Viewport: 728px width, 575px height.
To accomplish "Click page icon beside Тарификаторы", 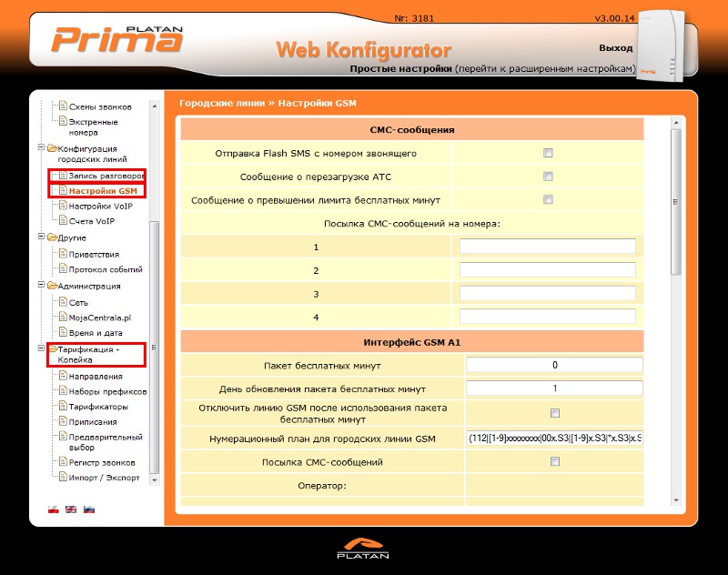I will tap(63, 406).
